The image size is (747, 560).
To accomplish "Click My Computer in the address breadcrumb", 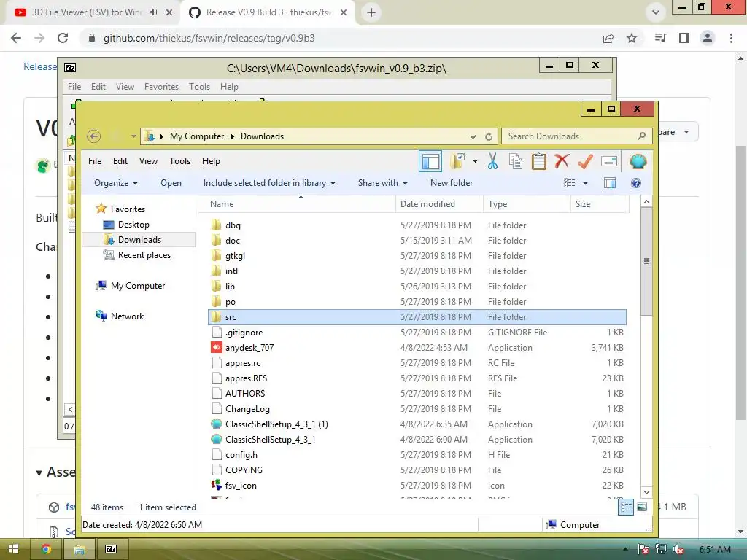I will pos(197,136).
